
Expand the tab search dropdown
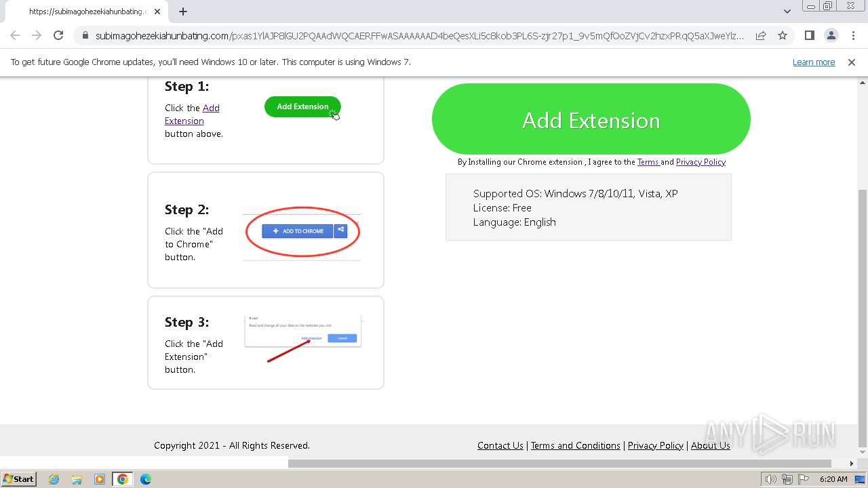coord(787,12)
